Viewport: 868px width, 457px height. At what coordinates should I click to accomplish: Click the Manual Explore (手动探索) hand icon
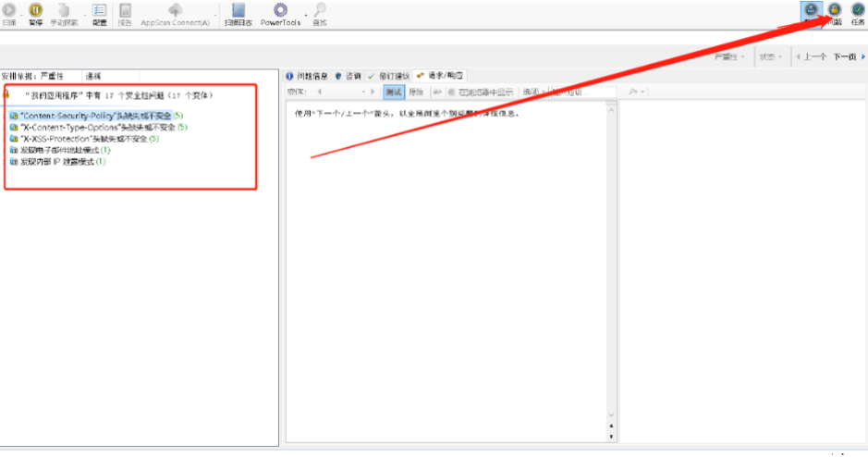click(x=64, y=10)
